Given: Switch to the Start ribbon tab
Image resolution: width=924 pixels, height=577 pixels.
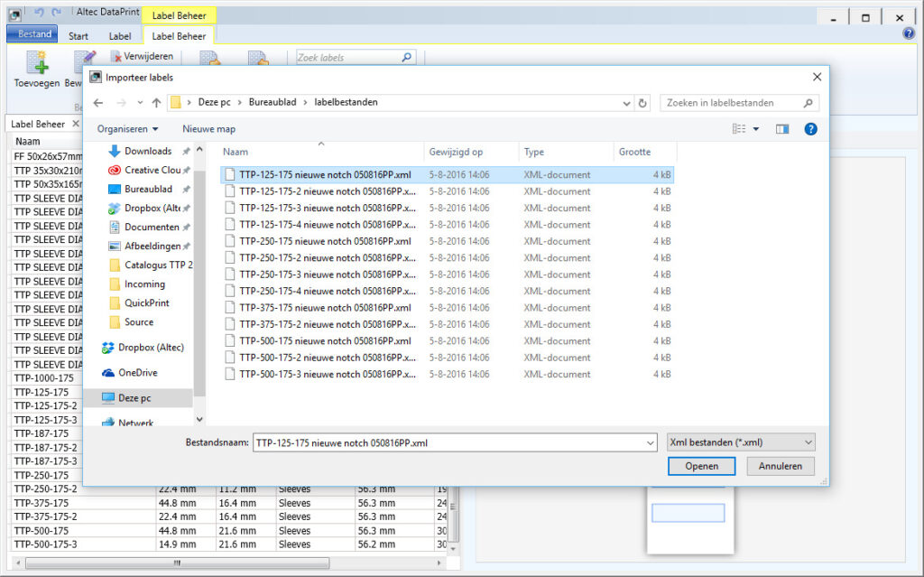Looking at the screenshot, I should point(78,34).
